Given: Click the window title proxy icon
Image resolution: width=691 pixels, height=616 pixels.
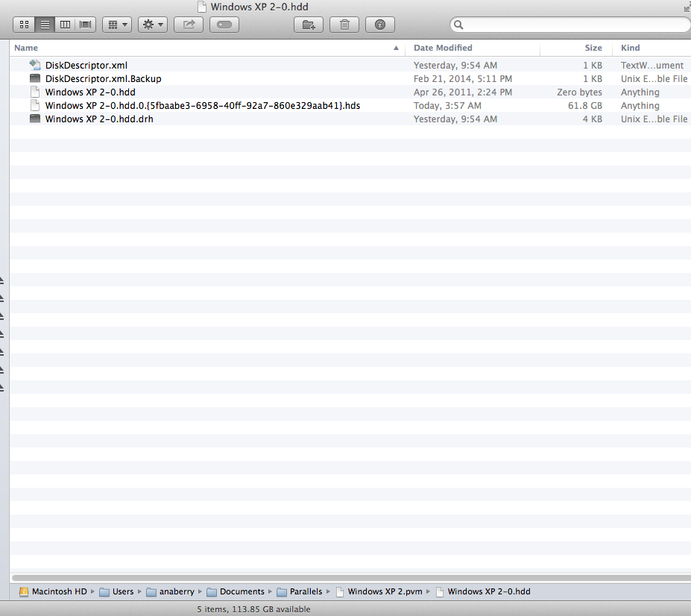Looking at the screenshot, I should (202, 7).
